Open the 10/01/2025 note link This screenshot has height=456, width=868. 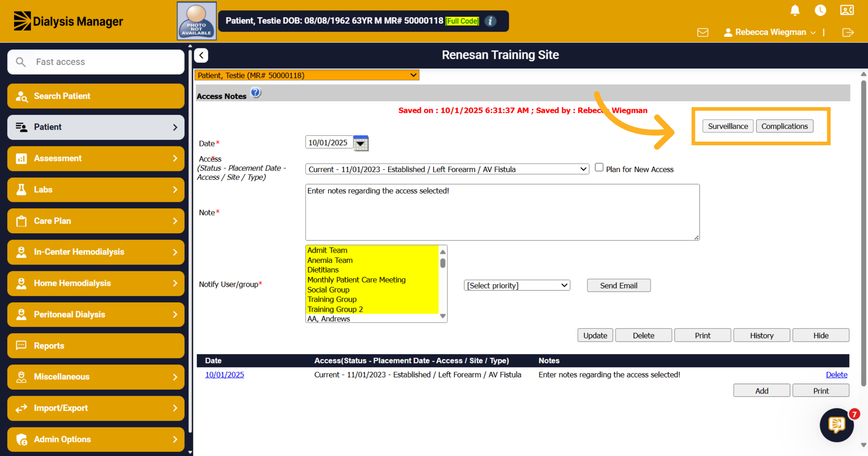click(x=224, y=375)
